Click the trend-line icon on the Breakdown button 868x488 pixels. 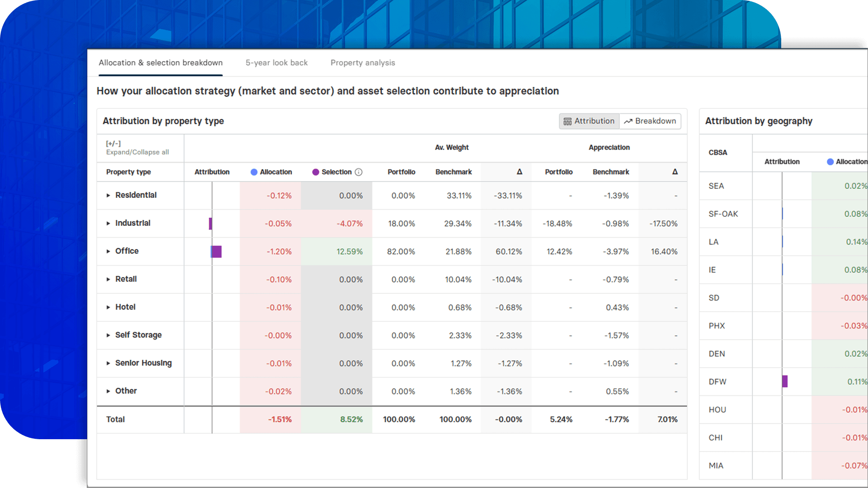coord(628,121)
